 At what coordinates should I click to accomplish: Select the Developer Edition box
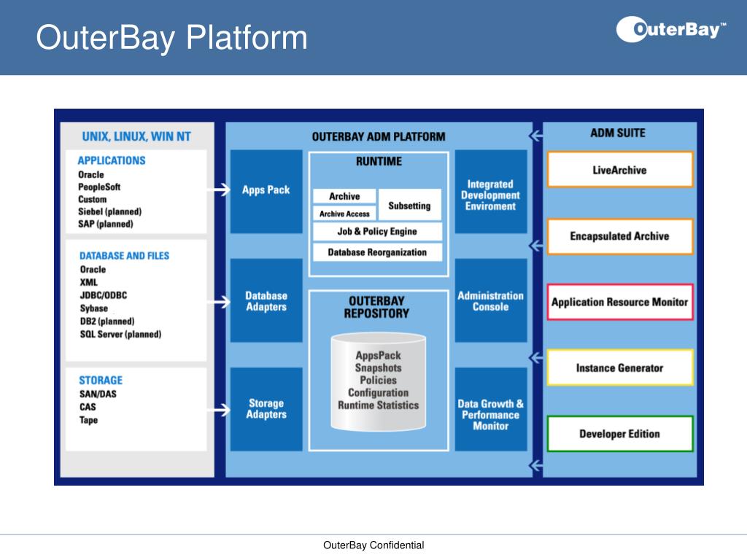tap(620, 434)
